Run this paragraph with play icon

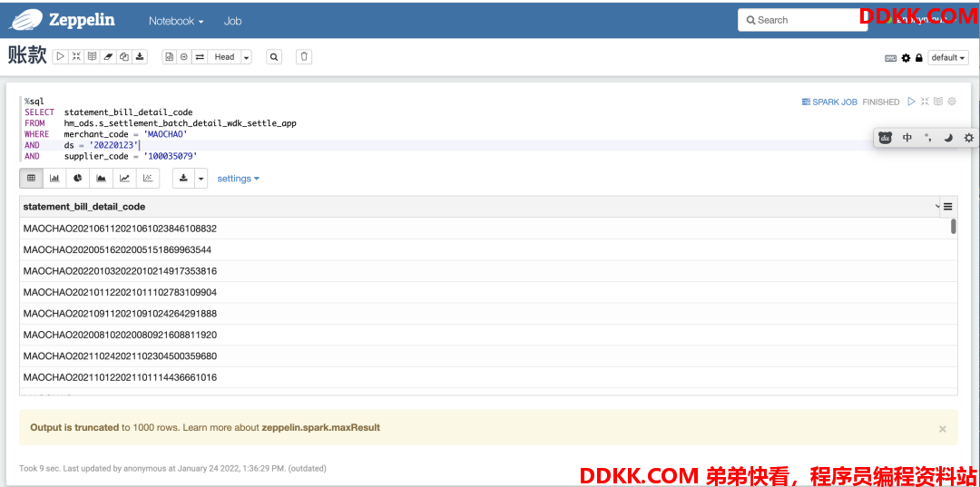(911, 102)
